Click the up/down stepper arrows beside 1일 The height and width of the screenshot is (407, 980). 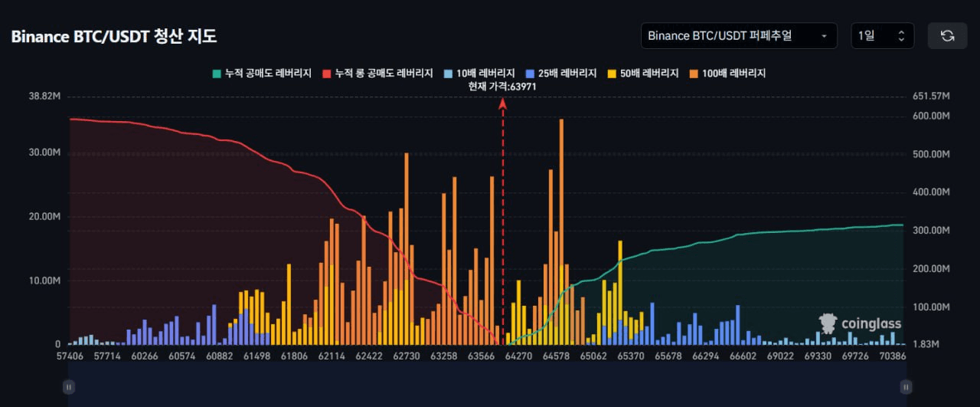(901, 35)
